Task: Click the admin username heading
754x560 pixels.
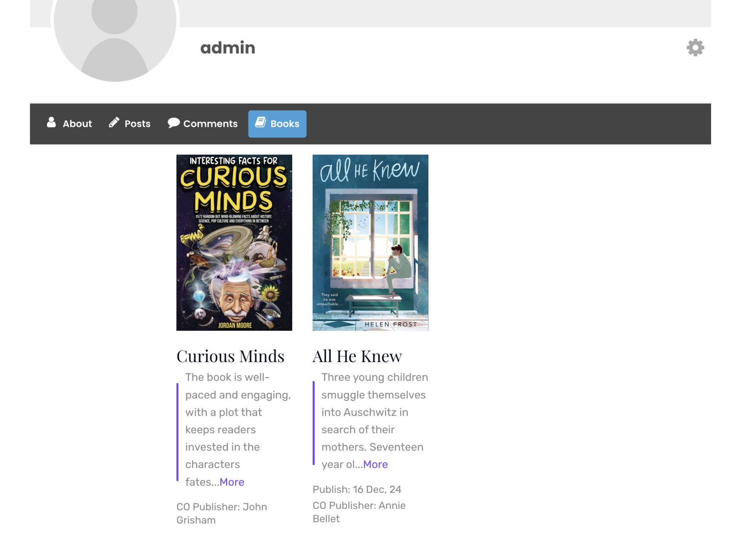Action: (228, 48)
